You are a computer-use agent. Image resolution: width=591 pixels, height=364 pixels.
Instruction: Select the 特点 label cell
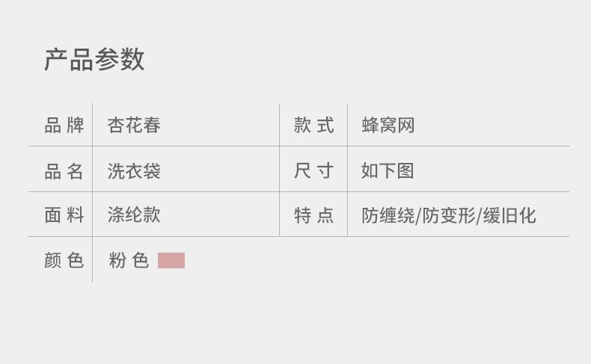point(313,216)
